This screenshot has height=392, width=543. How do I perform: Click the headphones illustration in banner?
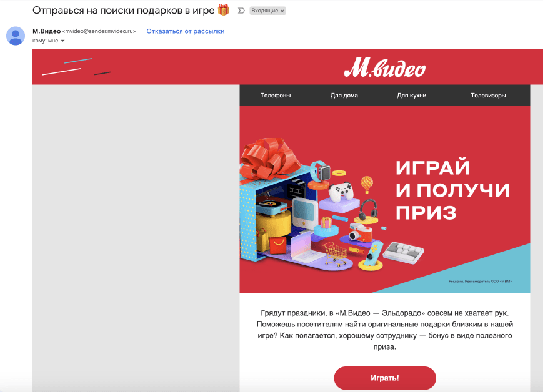click(368, 209)
